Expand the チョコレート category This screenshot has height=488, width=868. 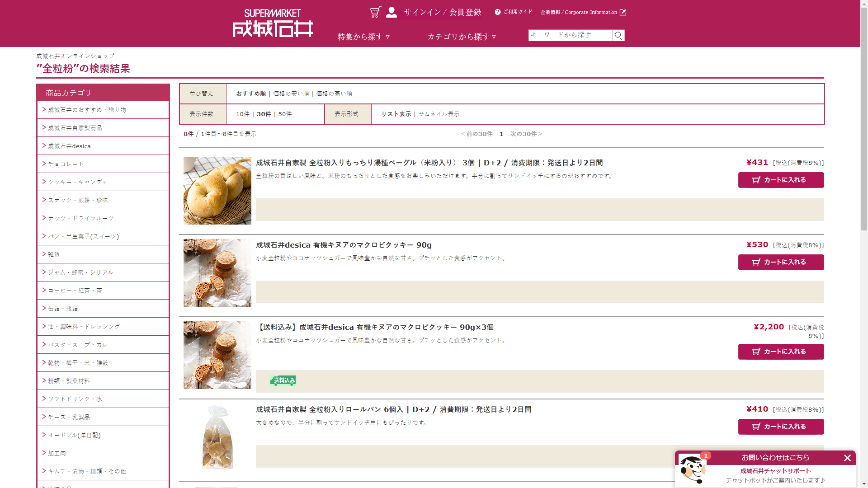point(66,164)
